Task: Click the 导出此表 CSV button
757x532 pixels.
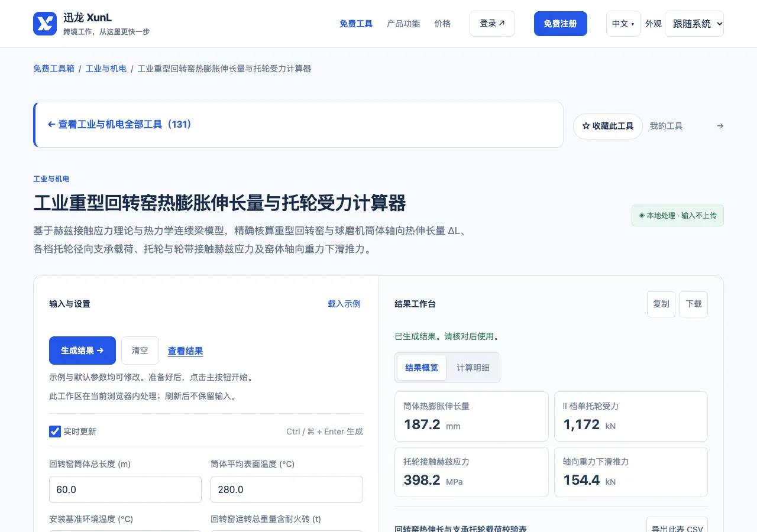Action: (x=677, y=525)
